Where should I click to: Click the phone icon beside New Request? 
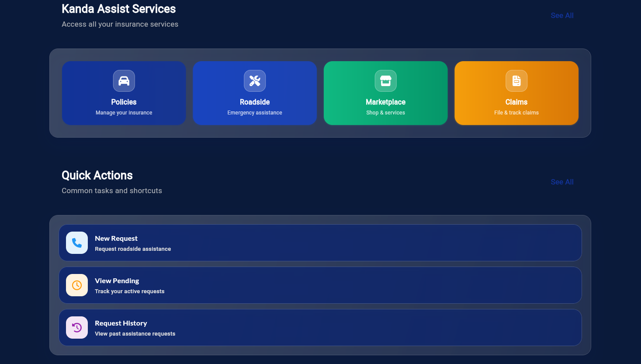[76, 243]
